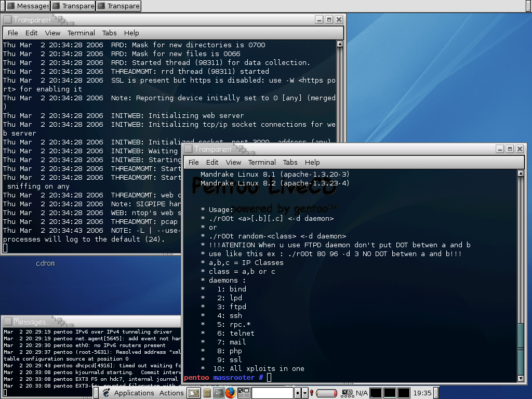The image size is (532, 399).
Task: Click the third black system monitor graph
Action: pos(403,393)
